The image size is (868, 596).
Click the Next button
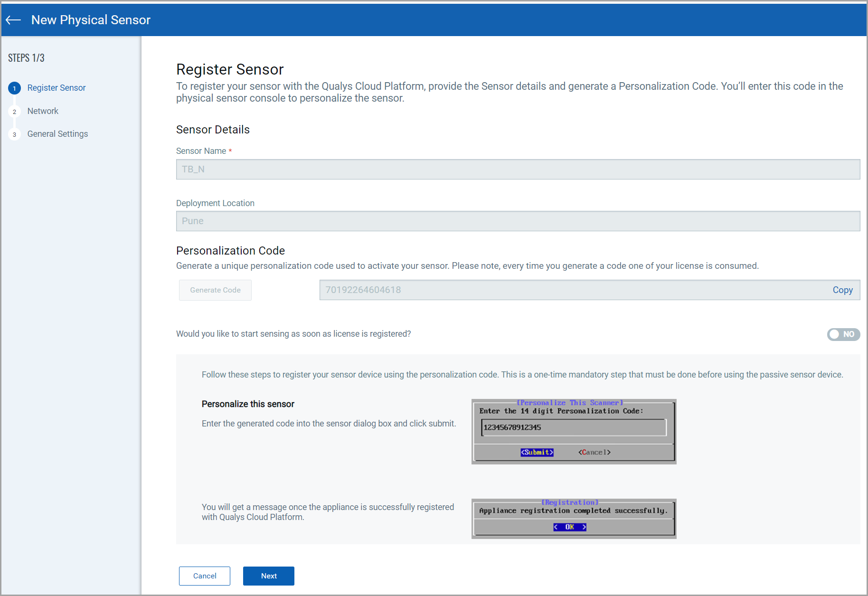tap(268, 576)
